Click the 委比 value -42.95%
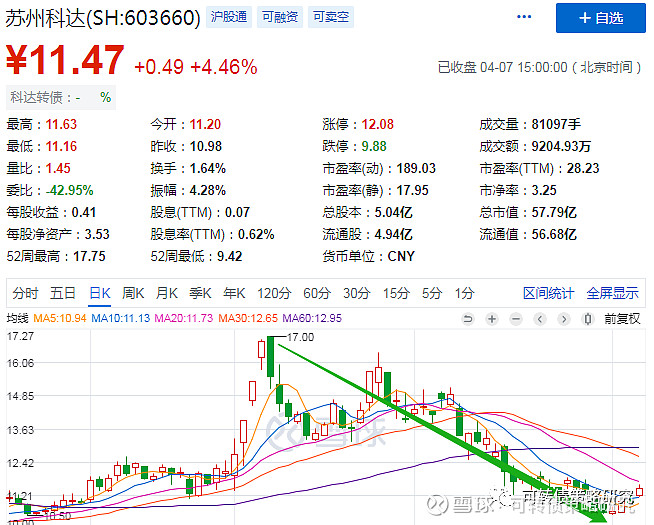654x525 pixels. [x=69, y=191]
